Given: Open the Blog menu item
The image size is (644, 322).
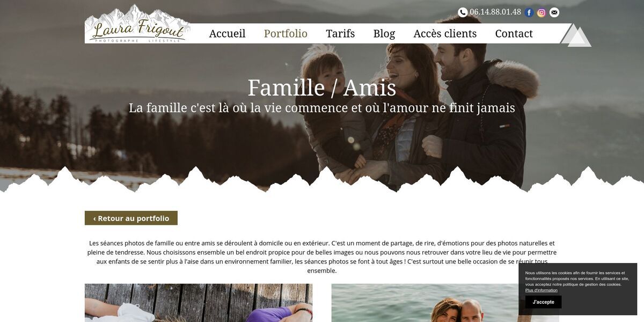Looking at the screenshot, I should [384, 33].
